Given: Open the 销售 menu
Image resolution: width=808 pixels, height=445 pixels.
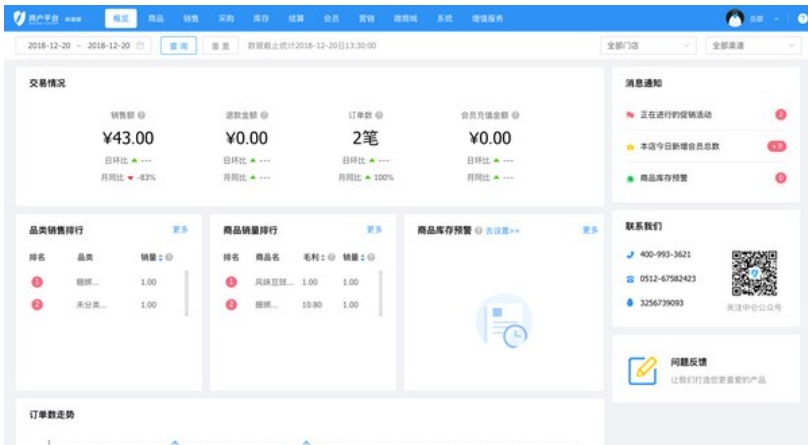Looking at the screenshot, I should 191,18.
